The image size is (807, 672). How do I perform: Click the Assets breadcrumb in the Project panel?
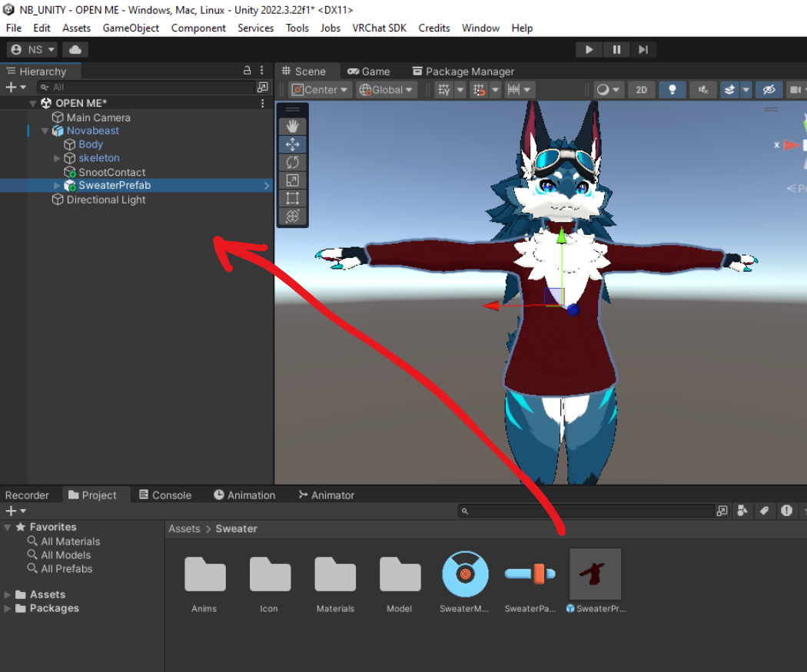(184, 528)
